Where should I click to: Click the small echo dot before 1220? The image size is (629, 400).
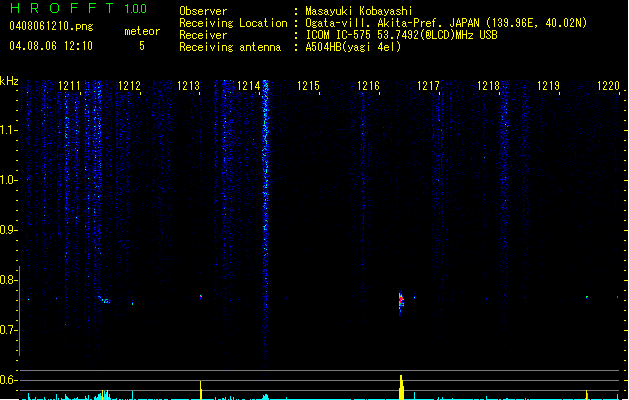pyautogui.click(x=587, y=297)
